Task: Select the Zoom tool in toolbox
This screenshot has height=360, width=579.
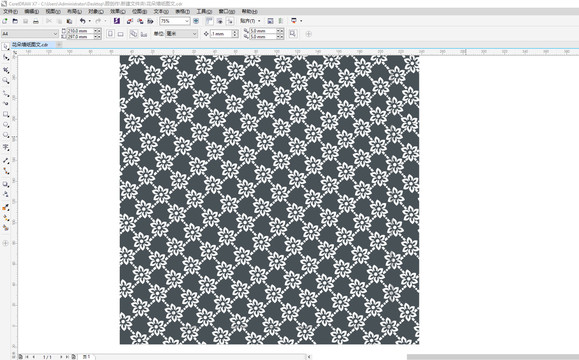Action: (x=6, y=80)
